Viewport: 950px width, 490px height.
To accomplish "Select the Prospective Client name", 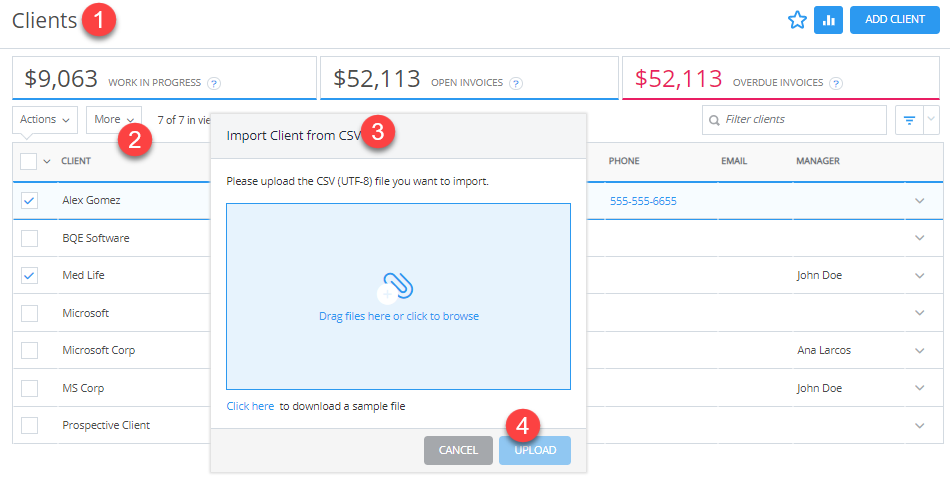I will pos(106,426).
